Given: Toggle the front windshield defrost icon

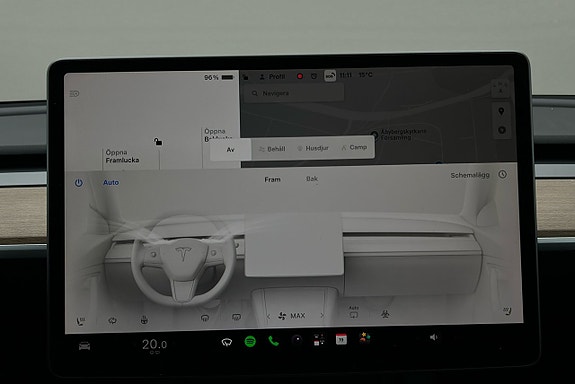Looking at the screenshot, I should point(205,318).
